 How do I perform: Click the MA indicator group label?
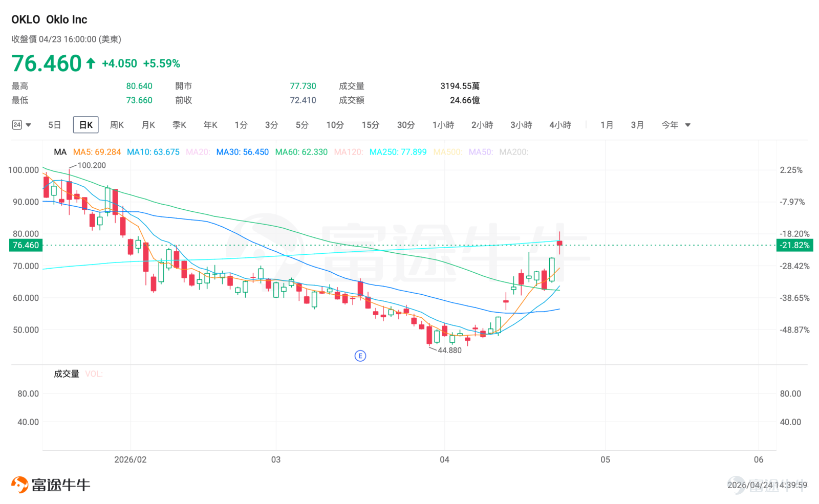pyautogui.click(x=60, y=152)
